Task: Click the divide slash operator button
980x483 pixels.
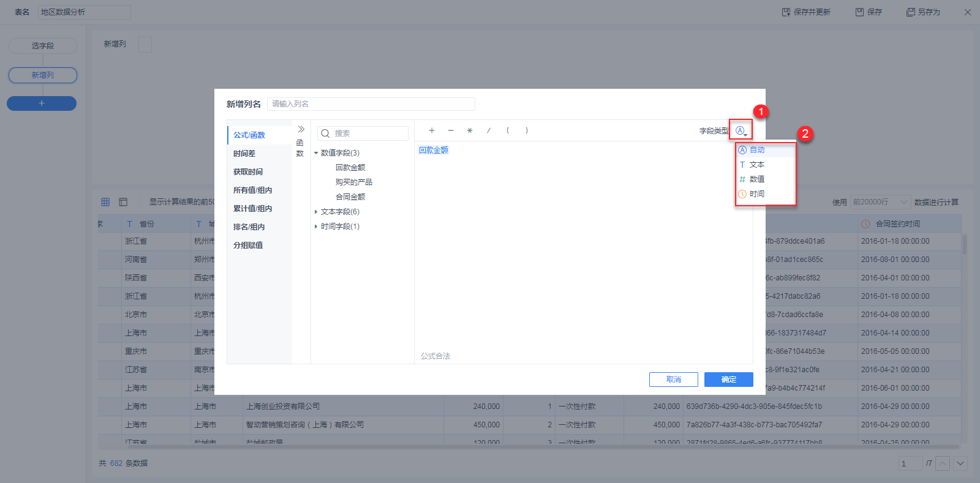Action: [489, 130]
